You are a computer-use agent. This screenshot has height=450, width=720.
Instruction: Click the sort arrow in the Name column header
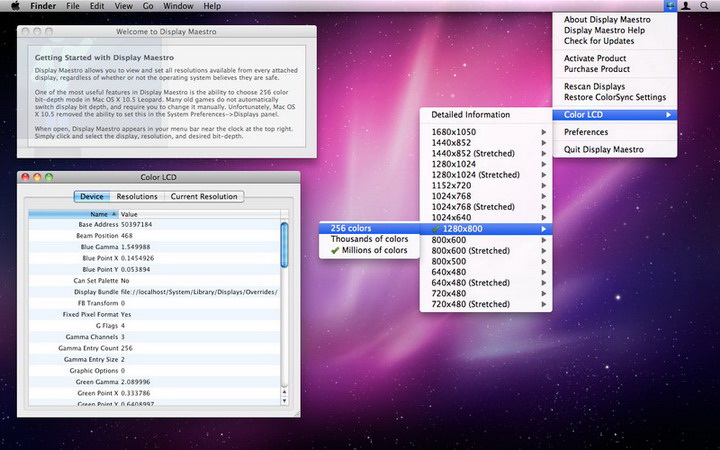pos(113,214)
